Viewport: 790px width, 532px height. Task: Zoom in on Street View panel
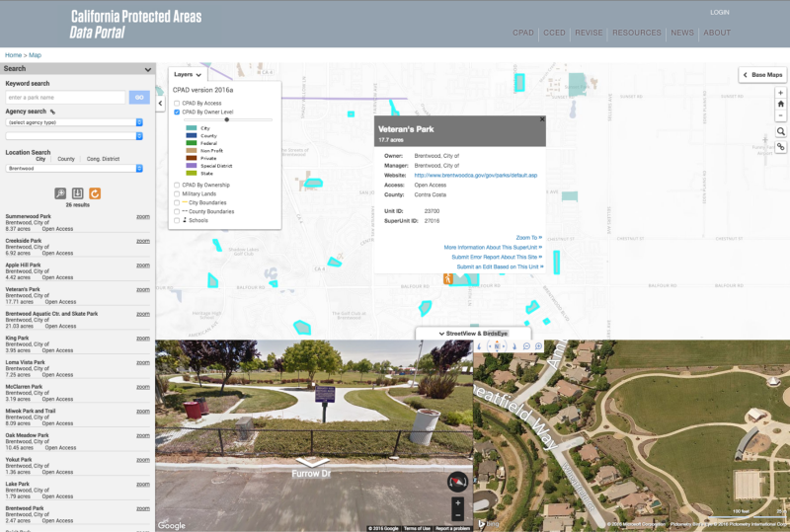pos(457,502)
